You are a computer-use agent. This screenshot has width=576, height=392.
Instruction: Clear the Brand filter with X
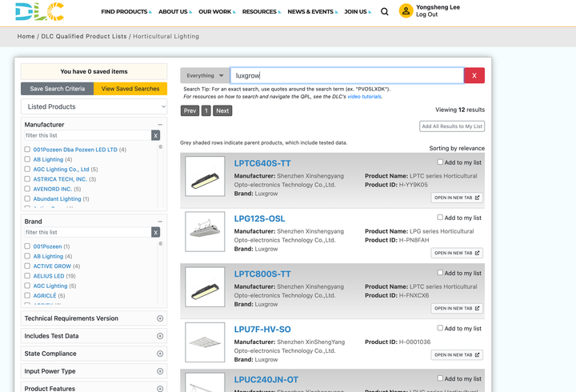[156, 232]
